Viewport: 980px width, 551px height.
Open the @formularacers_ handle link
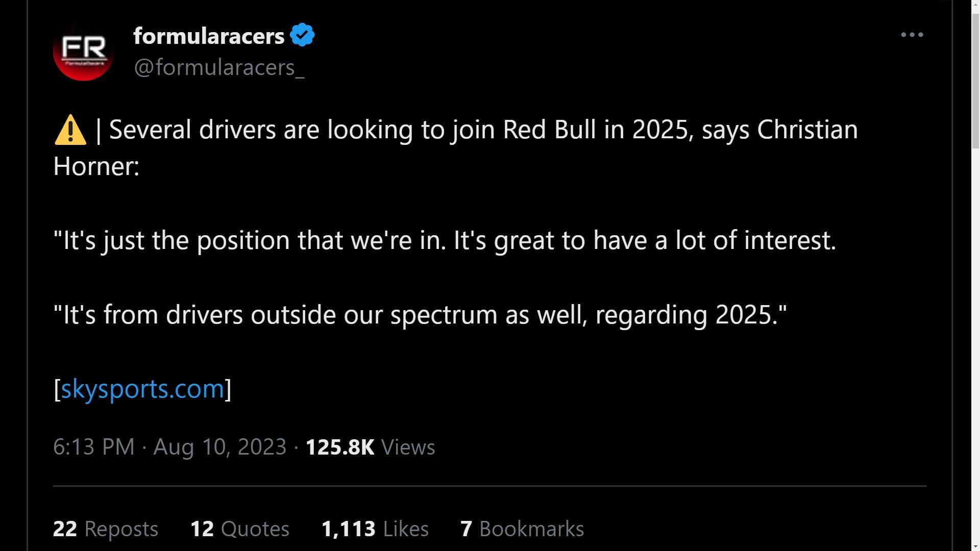coord(219,67)
